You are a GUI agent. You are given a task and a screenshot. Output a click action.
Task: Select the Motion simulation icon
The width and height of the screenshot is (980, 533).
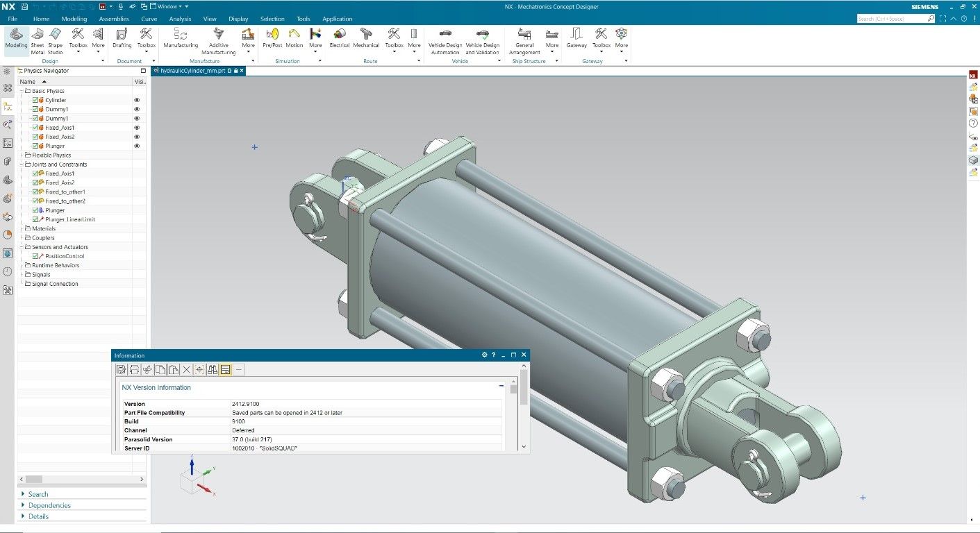(x=294, y=40)
